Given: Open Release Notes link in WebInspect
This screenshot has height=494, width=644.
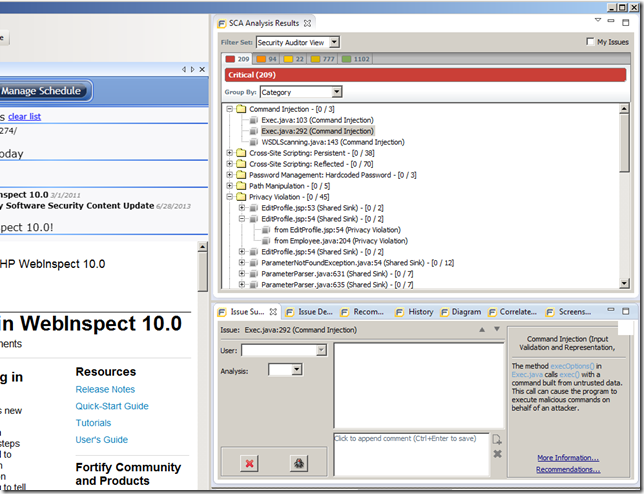Looking at the screenshot, I should click(x=105, y=389).
